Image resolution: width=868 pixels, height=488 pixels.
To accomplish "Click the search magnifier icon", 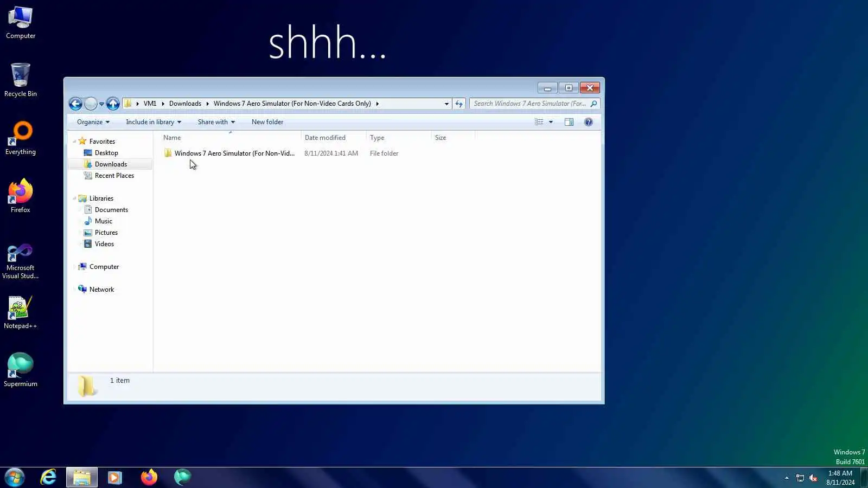I will click(594, 104).
